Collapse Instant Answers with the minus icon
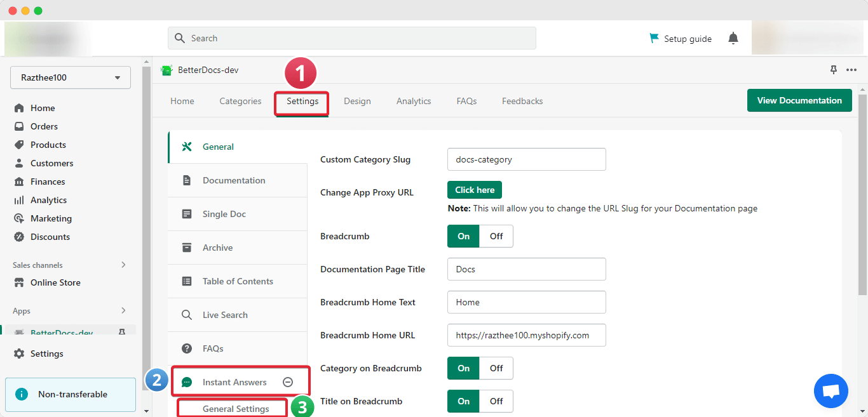The image size is (868, 417). coord(288,382)
